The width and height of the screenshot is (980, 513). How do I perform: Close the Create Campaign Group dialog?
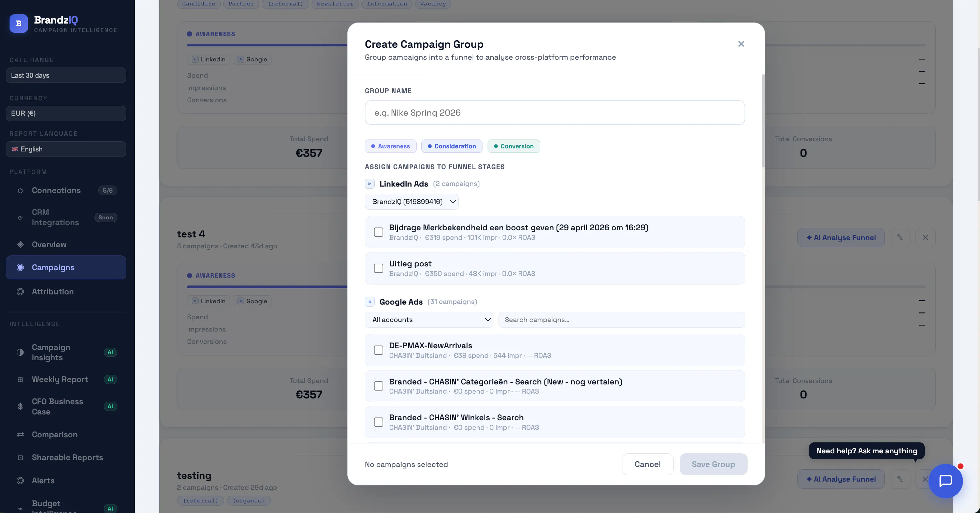point(741,44)
